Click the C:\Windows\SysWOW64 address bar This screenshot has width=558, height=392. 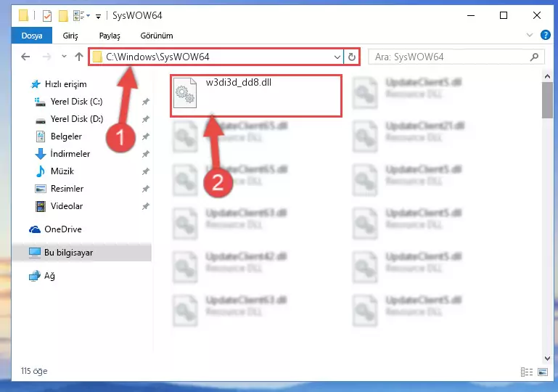(x=216, y=57)
